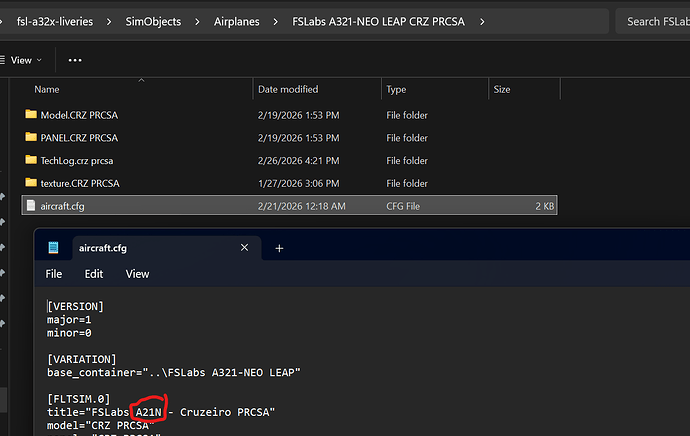Select the PANEL.CRZ PRCSA folder name
This screenshot has width=690, height=436.
(x=79, y=138)
